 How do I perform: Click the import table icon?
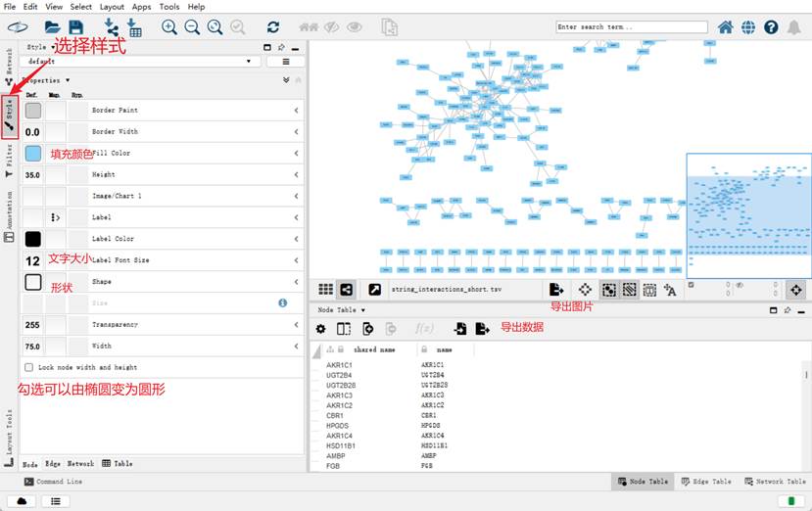point(459,328)
